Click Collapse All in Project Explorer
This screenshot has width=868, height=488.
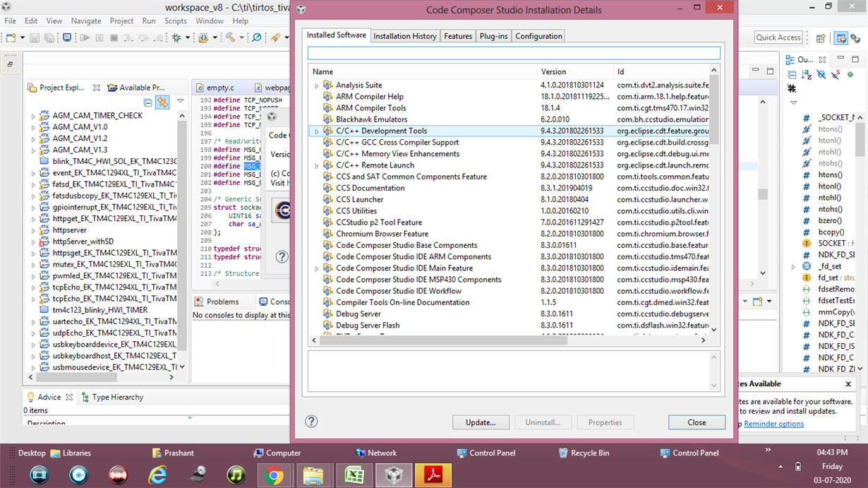pos(148,103)
